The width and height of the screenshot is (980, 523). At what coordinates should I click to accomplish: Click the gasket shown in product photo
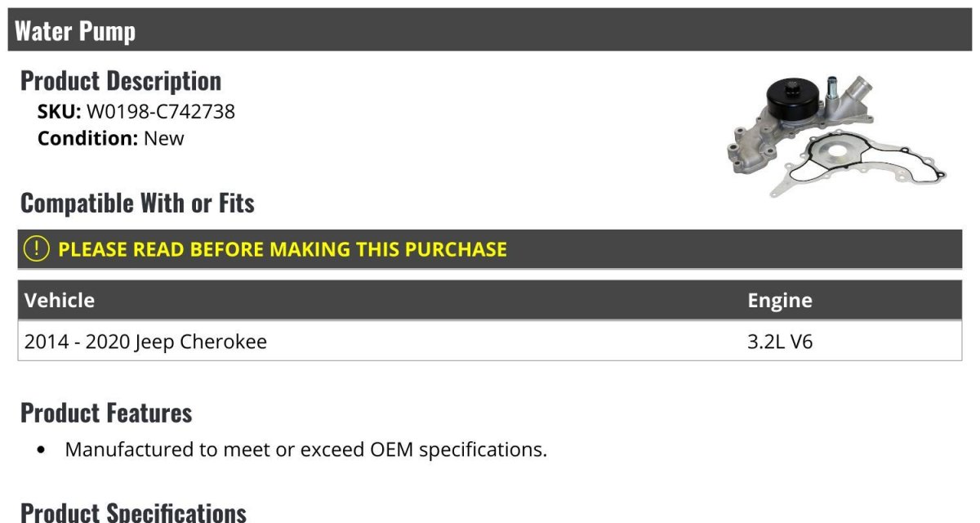coord(860,165)
